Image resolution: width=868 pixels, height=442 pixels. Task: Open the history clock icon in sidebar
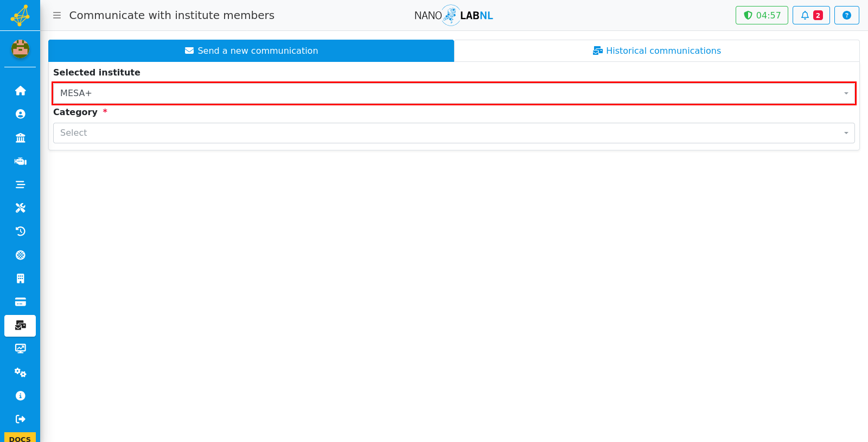20,231
